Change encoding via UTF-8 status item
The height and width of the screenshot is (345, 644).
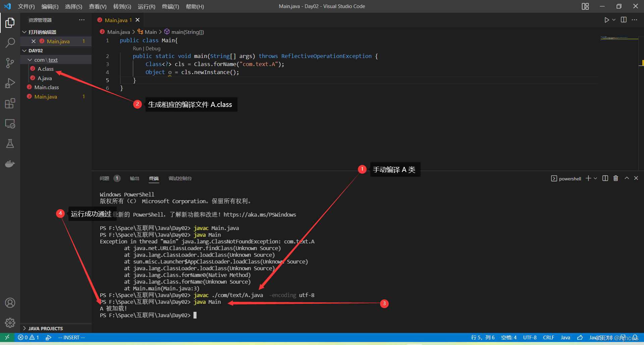530,337
